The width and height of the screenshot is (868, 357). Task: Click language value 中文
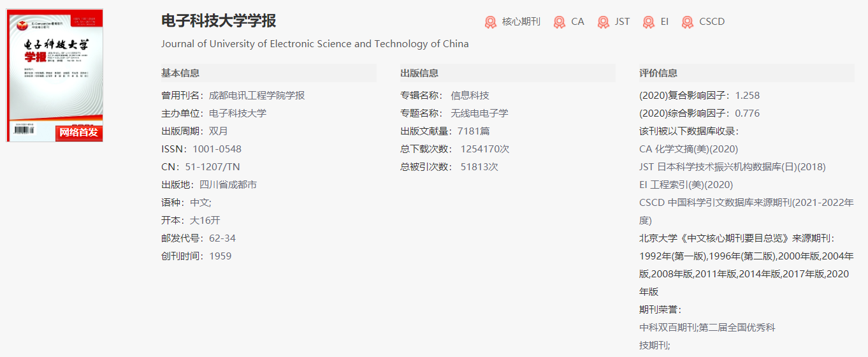(199, 203)
